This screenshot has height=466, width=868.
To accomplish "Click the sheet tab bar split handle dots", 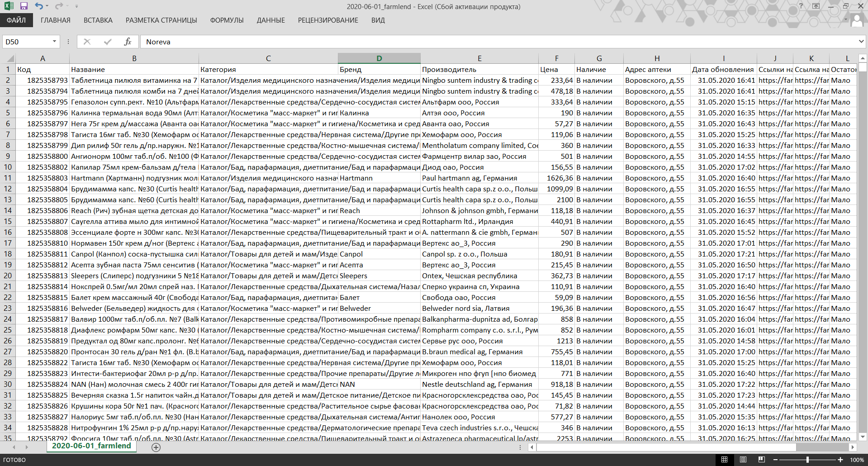I will [x=520, y=447].
